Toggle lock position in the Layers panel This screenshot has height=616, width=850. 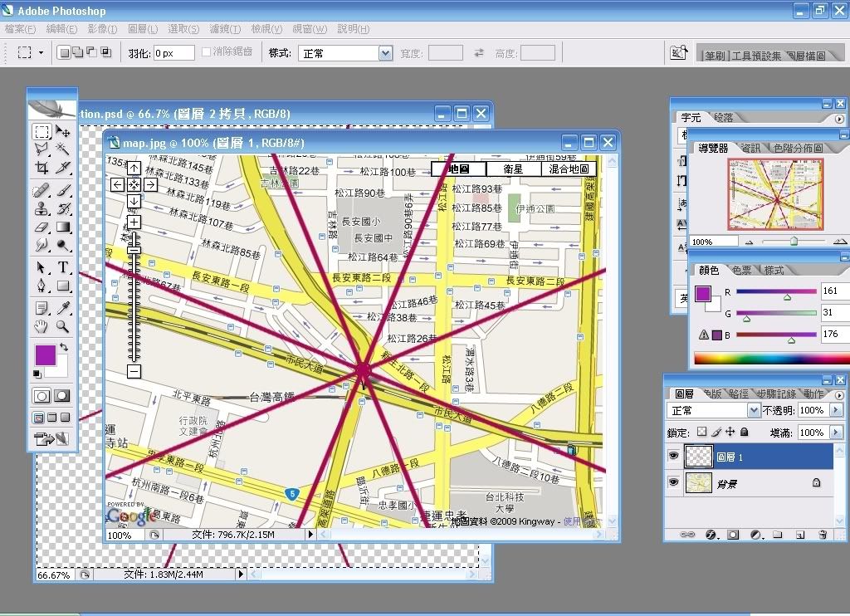730,432
